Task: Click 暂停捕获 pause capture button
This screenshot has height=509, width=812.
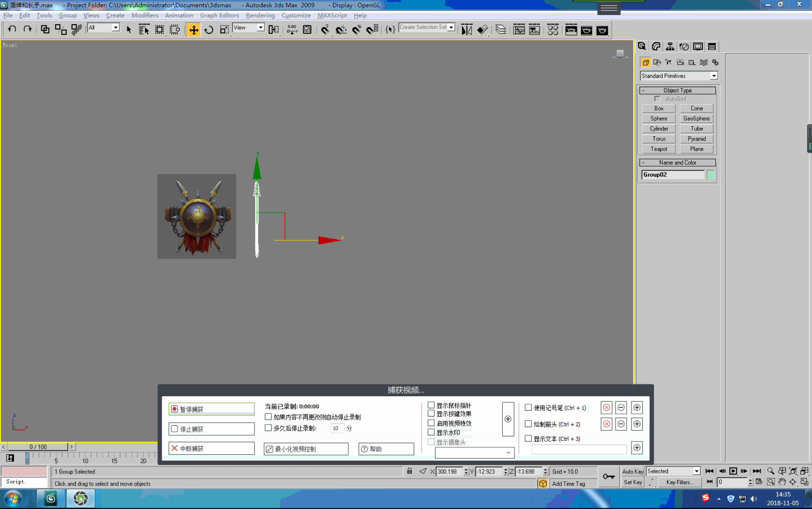Action: [212, 409]
